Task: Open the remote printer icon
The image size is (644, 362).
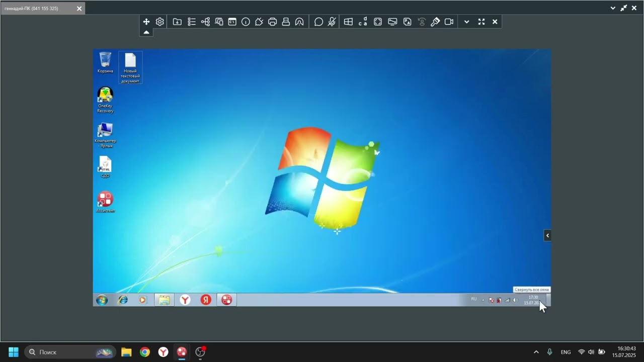Action: [272, 22]
